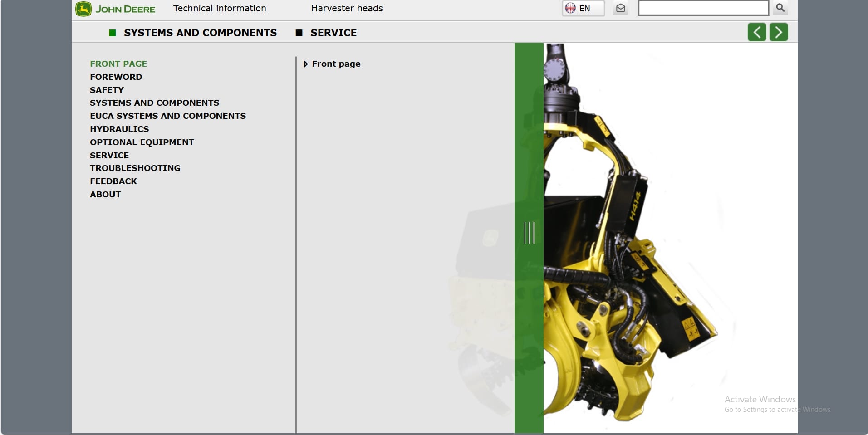Open the EN language selector
Screen dimensions: 868x435
585,8
